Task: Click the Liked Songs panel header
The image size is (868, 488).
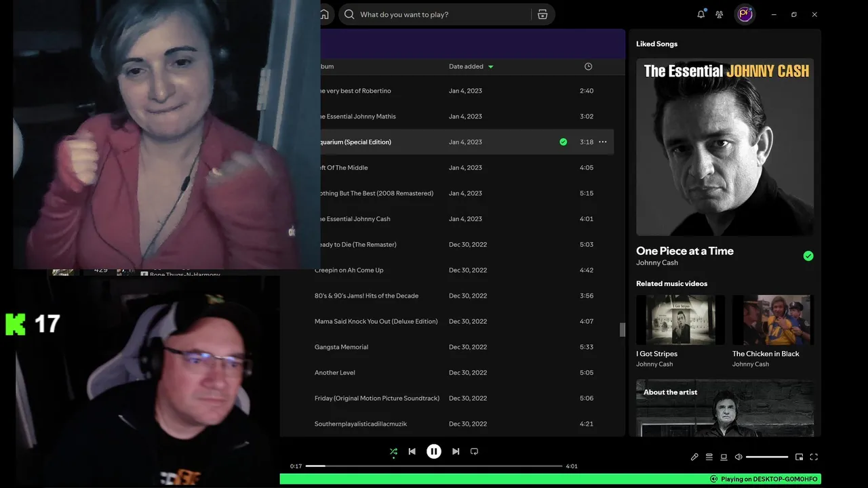Action: pyautogui.click(x=656, y=44)
